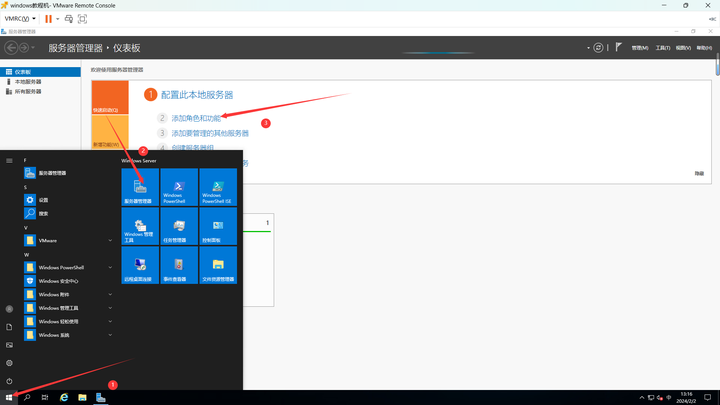720x405 pixels.
Task: Select the 新增功能(W) tab
Action: click(x=110, y=132)
